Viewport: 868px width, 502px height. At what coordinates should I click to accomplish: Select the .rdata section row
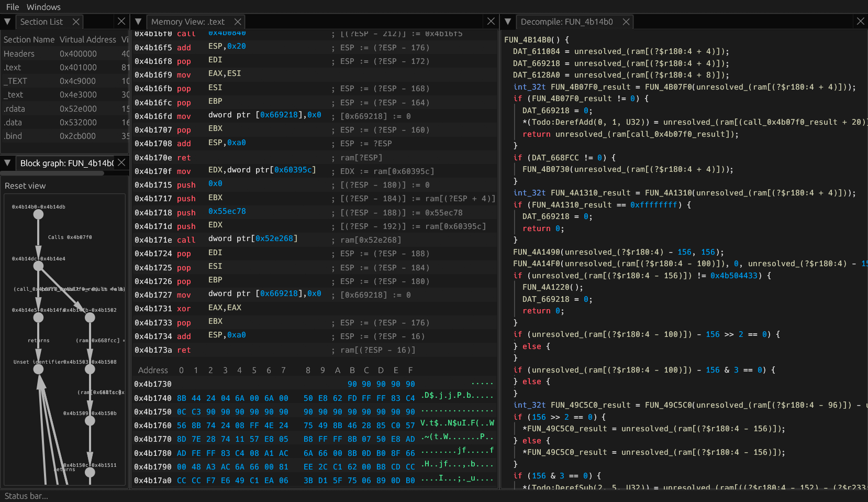coord(65,108)
